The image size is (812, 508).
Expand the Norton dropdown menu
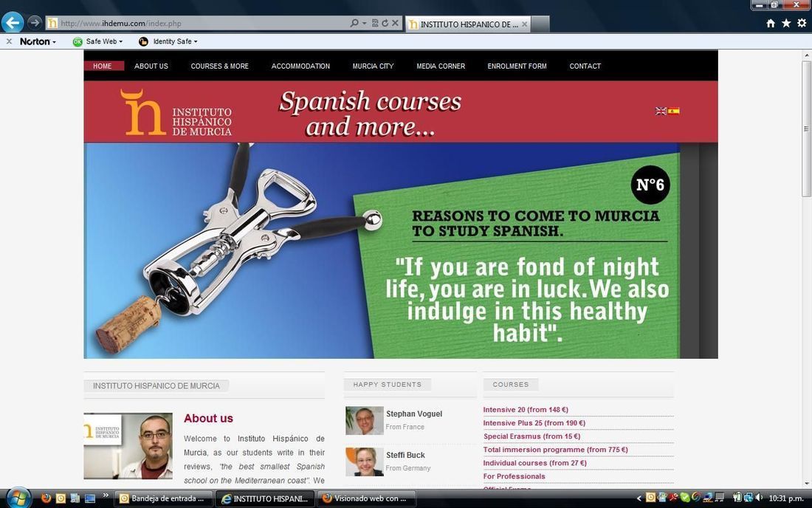(x=38, y=41)
